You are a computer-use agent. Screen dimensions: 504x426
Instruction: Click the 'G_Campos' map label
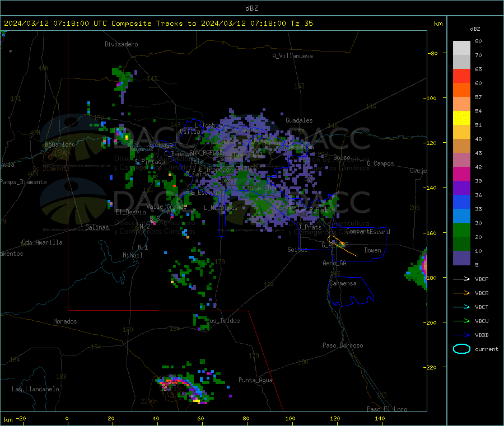click(381, 163)
